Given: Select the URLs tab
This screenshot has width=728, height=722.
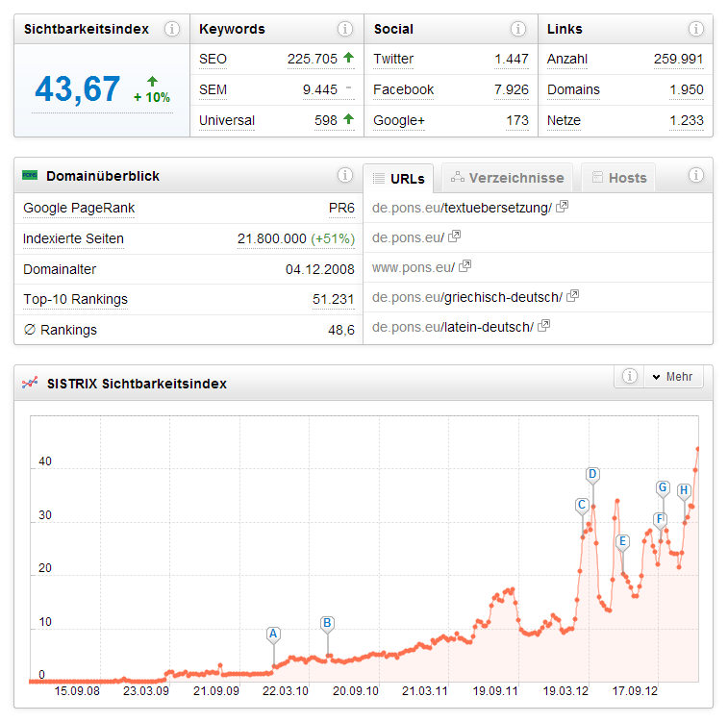Looking at the screenshot, I should point(398,178).
